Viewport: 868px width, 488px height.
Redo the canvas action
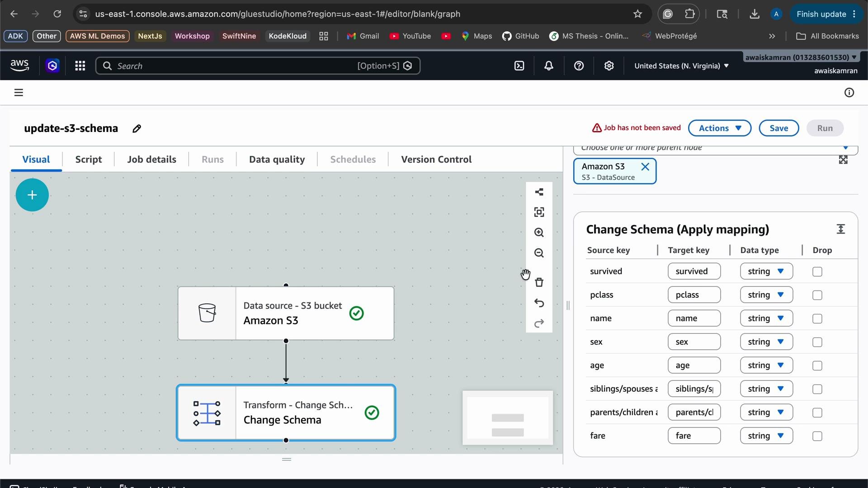[539, 324]
